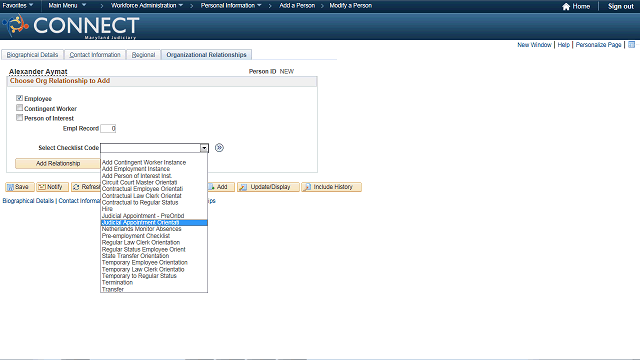640x360 pixels.
Task: Choose Pre-employment Checklist option
Action: point(154,236)
